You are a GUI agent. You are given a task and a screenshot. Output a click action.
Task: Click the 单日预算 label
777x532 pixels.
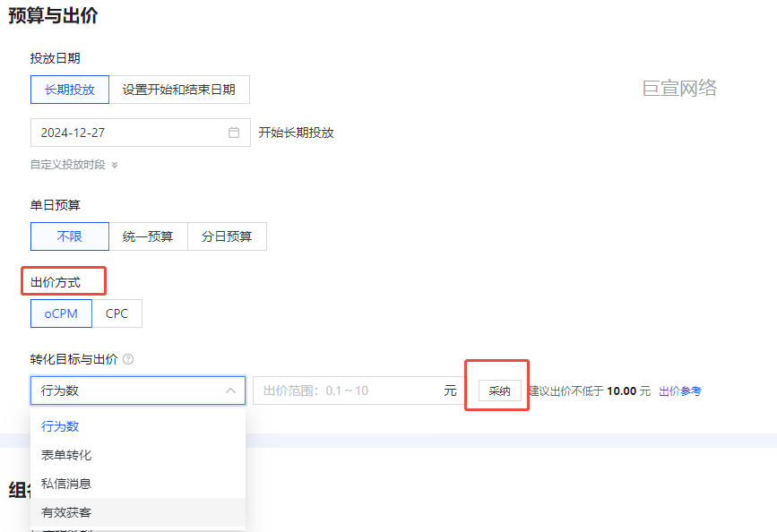(55, 205)
